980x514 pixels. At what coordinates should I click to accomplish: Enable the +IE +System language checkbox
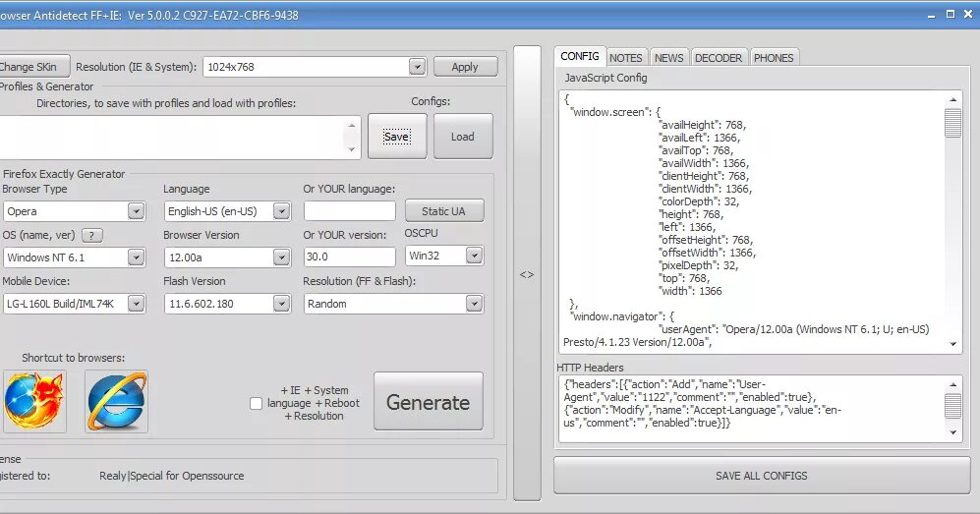click(257, 404)
